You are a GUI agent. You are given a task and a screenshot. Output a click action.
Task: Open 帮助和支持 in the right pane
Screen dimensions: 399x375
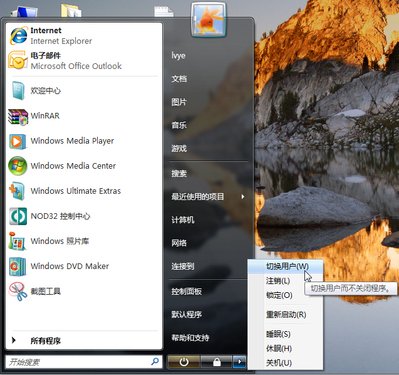click(190, 338)
